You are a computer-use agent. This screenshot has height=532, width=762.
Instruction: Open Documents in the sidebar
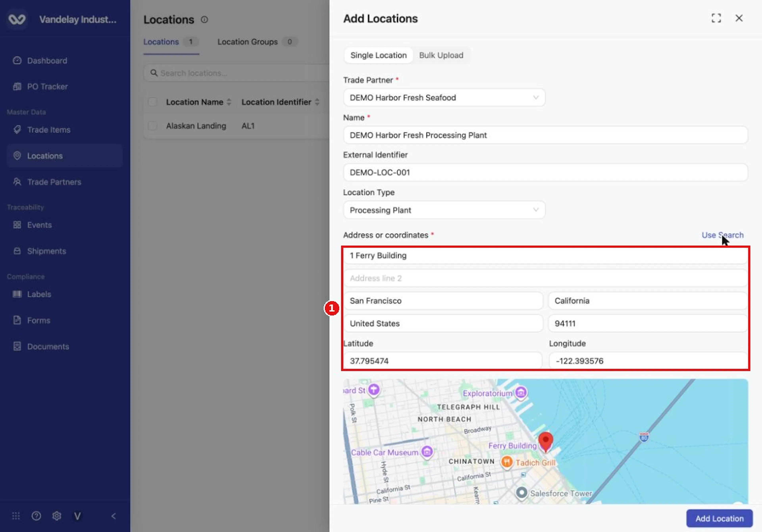[x=48, y=347]
